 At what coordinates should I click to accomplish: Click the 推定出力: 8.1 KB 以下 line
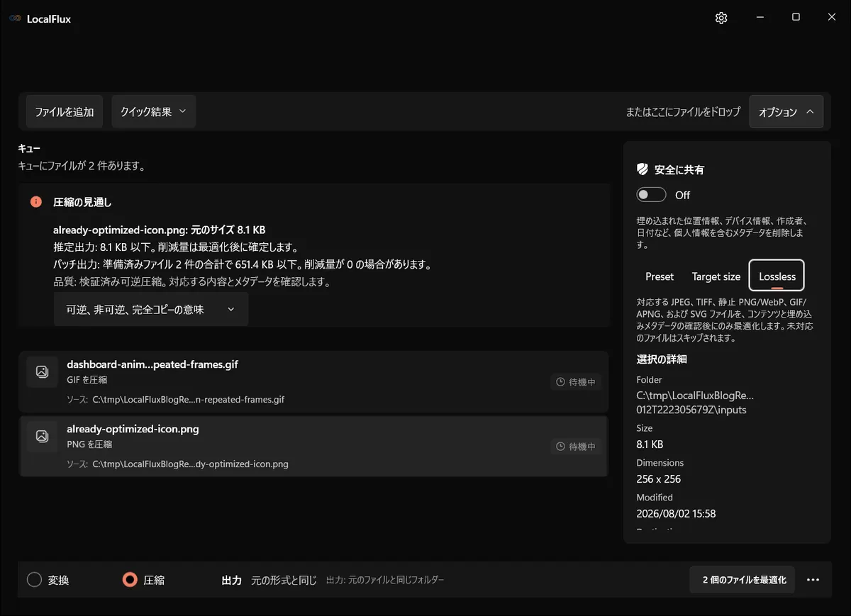pyautogui.click(x=175, y=247)
